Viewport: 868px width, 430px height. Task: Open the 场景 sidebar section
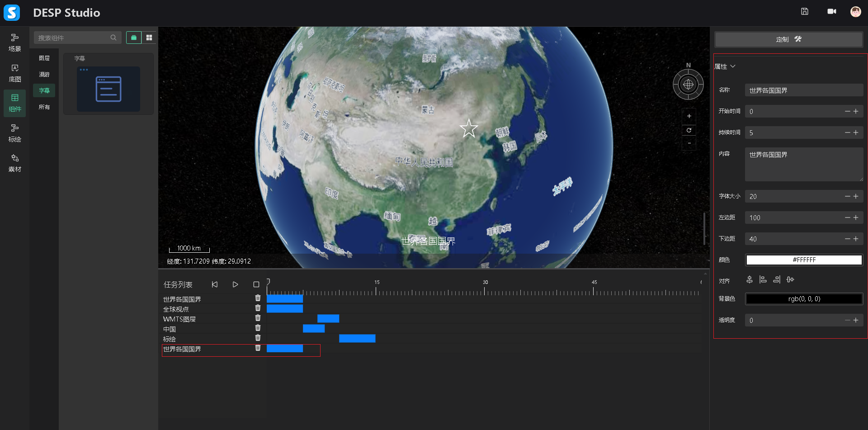point(14,43)
